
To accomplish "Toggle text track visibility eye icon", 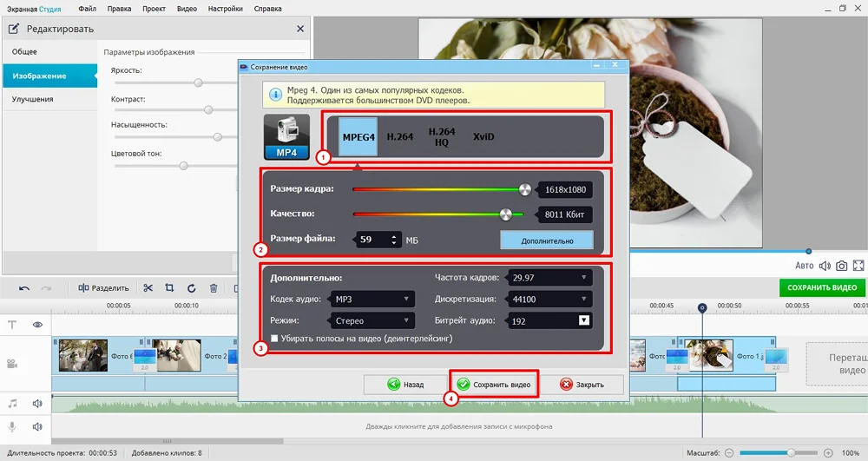I will tap(38, 325).
